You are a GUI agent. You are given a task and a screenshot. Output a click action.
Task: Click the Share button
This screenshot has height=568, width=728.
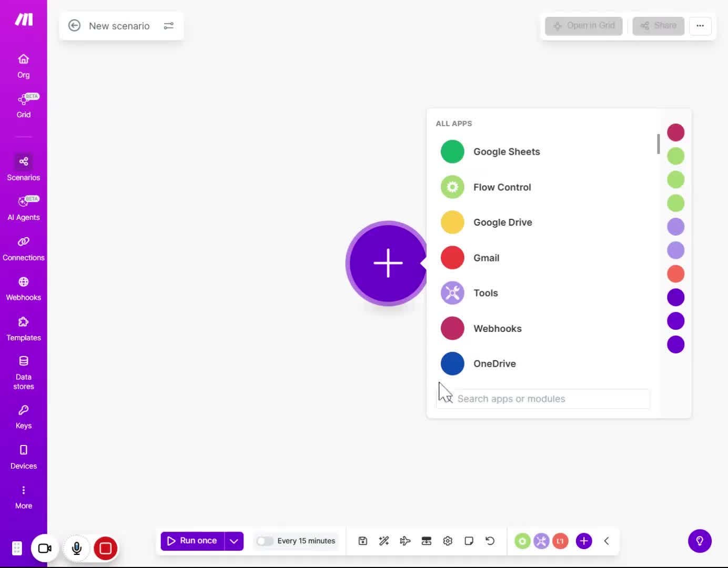659,26
